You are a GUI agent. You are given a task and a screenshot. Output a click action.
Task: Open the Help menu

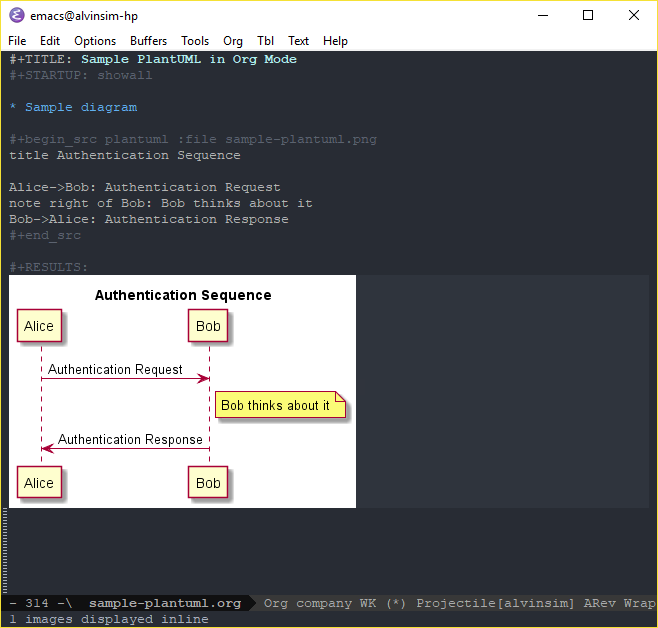point(335,41)
